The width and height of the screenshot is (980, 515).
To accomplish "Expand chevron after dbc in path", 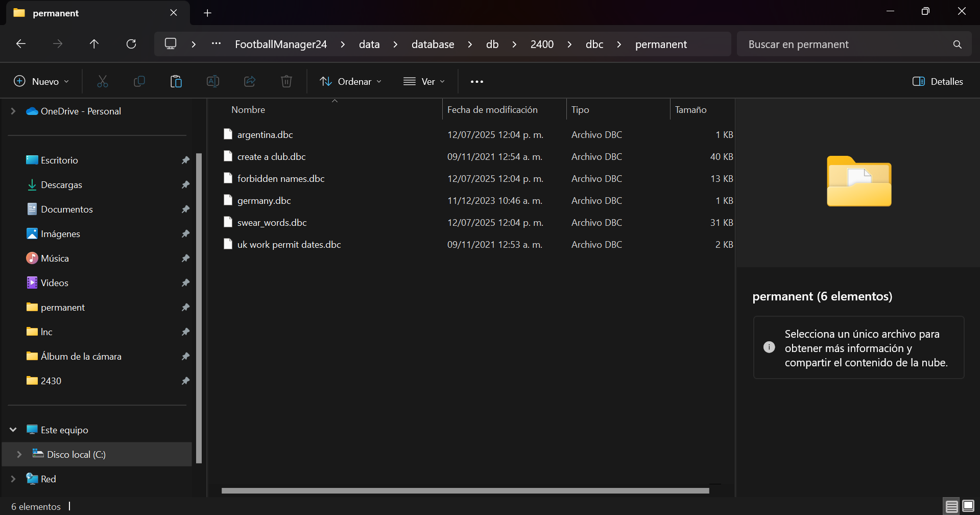I will pos(619,44).
